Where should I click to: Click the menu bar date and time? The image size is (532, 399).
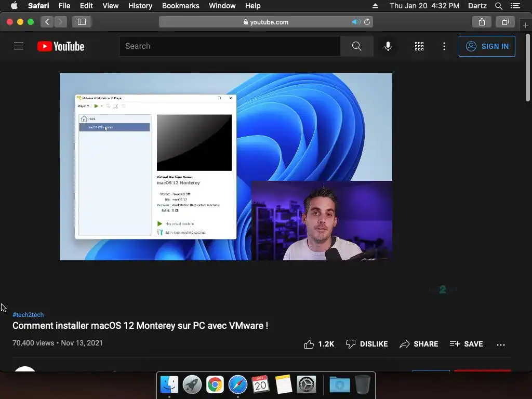(x=424, y=6)
